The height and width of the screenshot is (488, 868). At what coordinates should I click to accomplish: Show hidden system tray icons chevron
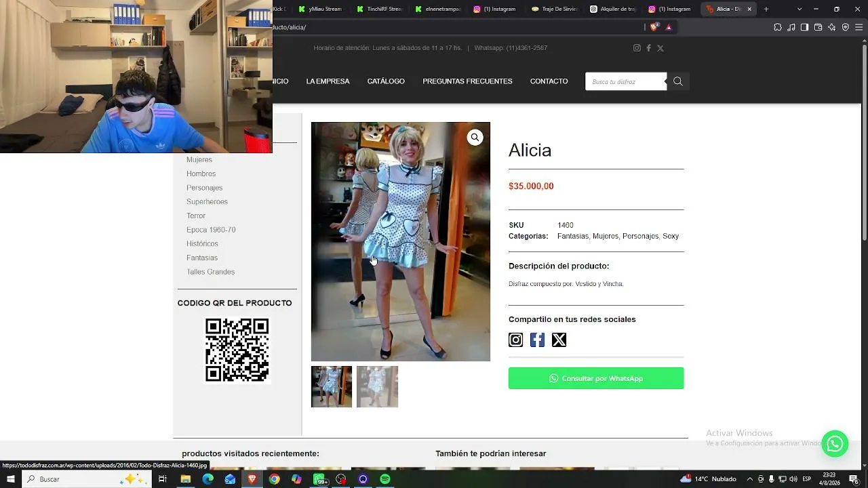tap(750, 479)
